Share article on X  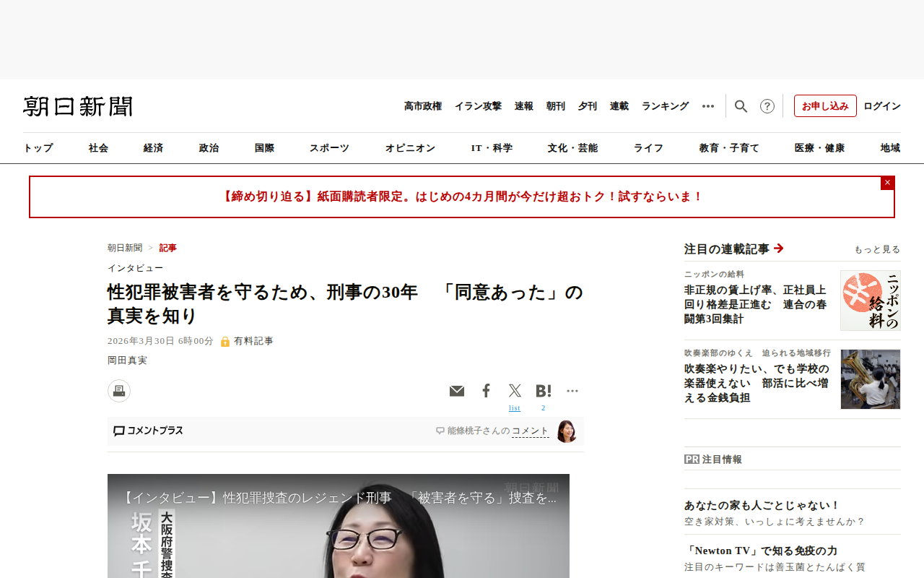point(515,391)
